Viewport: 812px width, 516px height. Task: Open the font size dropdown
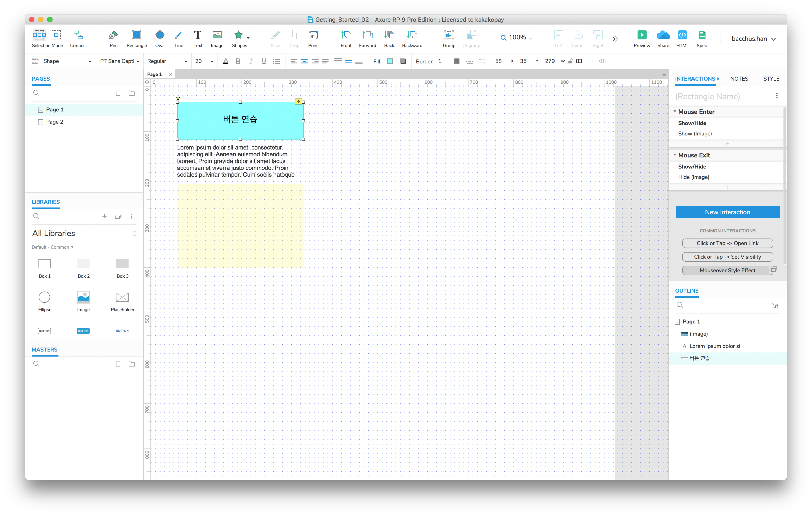[212, 61]
